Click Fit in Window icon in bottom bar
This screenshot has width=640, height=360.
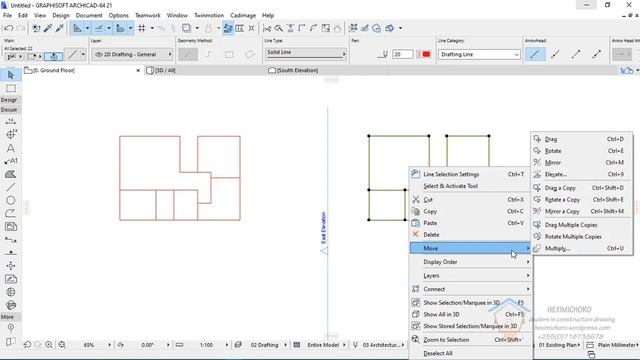click(62, 345)
